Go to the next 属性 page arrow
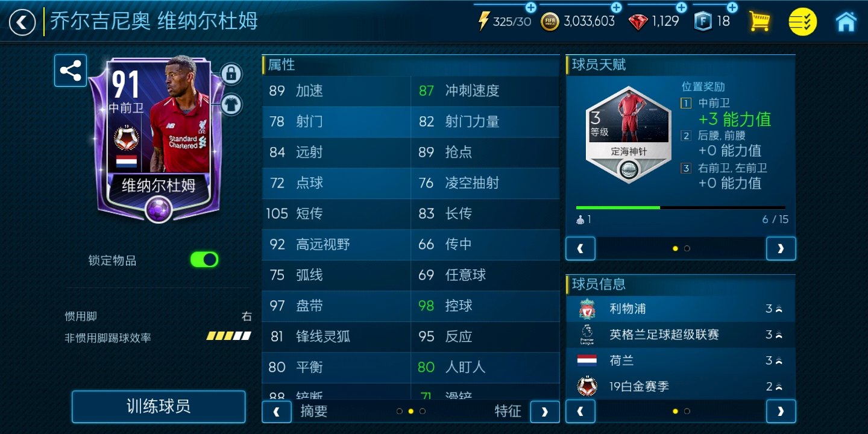 (x=545, y=412)
